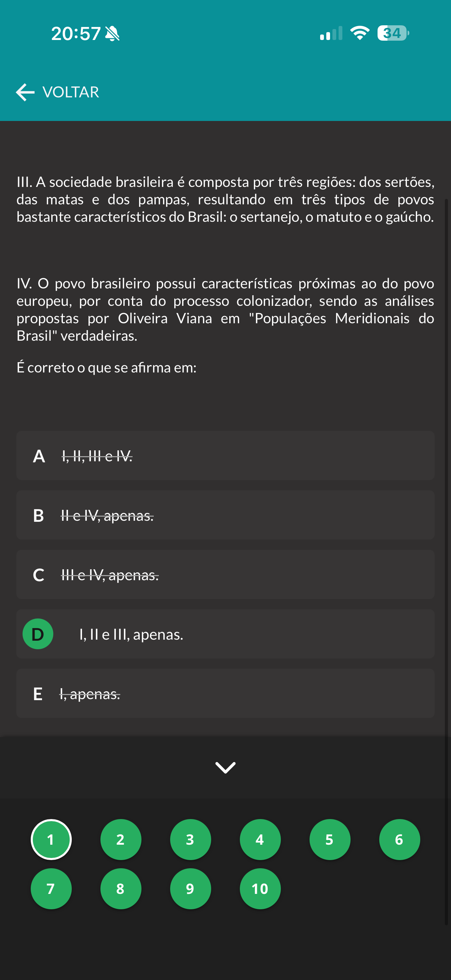The image size is (451, 980).
Task: Navigate to question 5
Action: (x=330, y=839)
